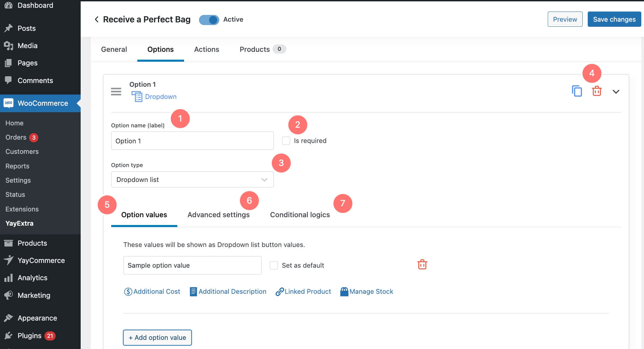Viewport: 644px width, 349px height.
Task: Check Set as default for the sample value
Action: tap(274, 265)
